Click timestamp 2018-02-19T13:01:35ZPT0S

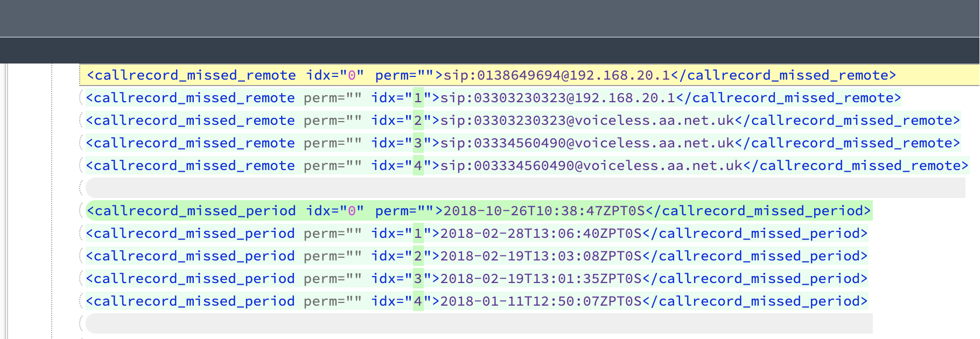point(541,279)
